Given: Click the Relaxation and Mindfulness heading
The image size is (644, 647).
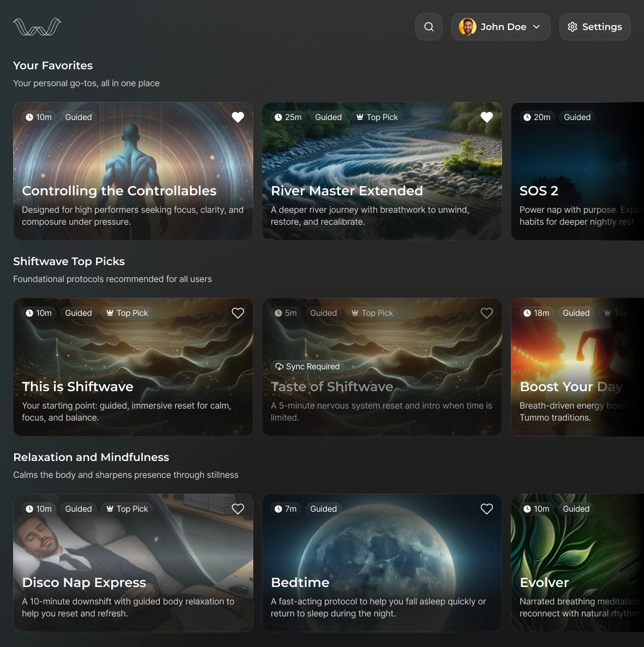Looking at the screenshot, I should pyautogui.click(x=91, y=457).
